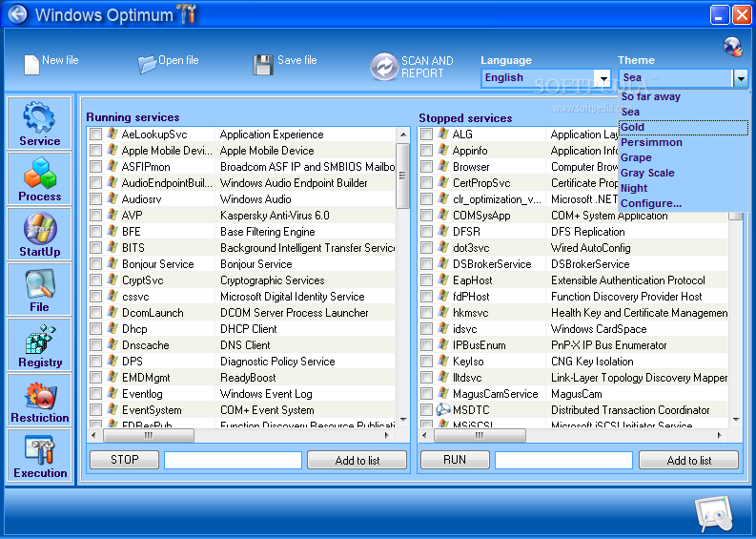Click the Save file label
Screen dimensions: 756x539
(297, 60)
